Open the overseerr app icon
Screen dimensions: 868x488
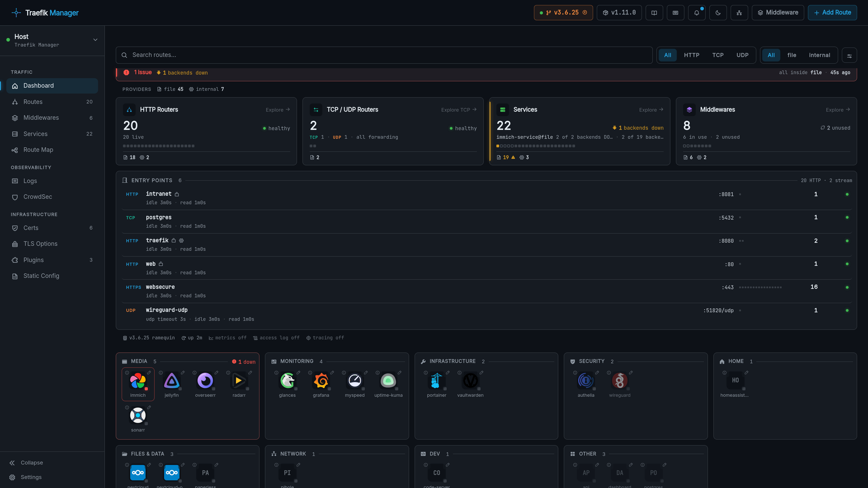click(205, 381)
